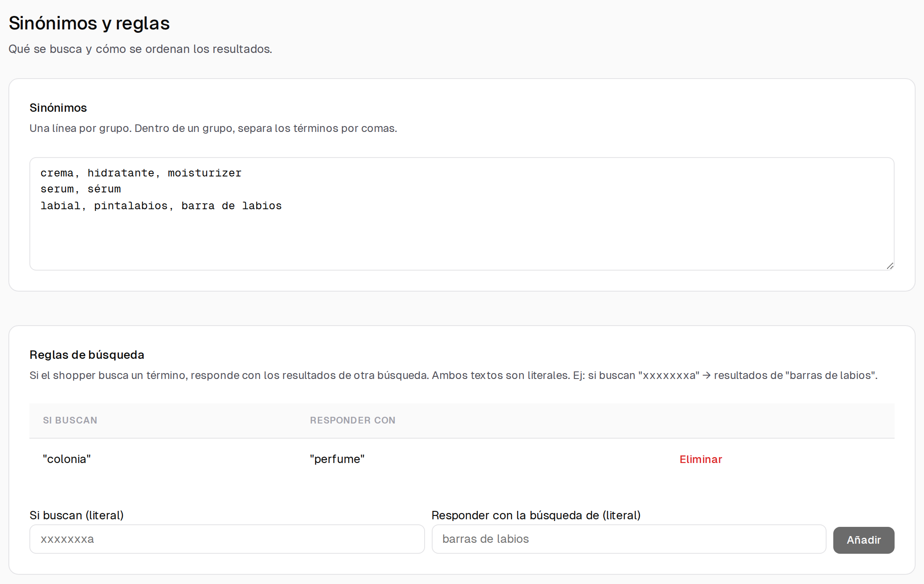
Task: Delete the "colonia" rule via Eliminar
Action: (701, 459)
